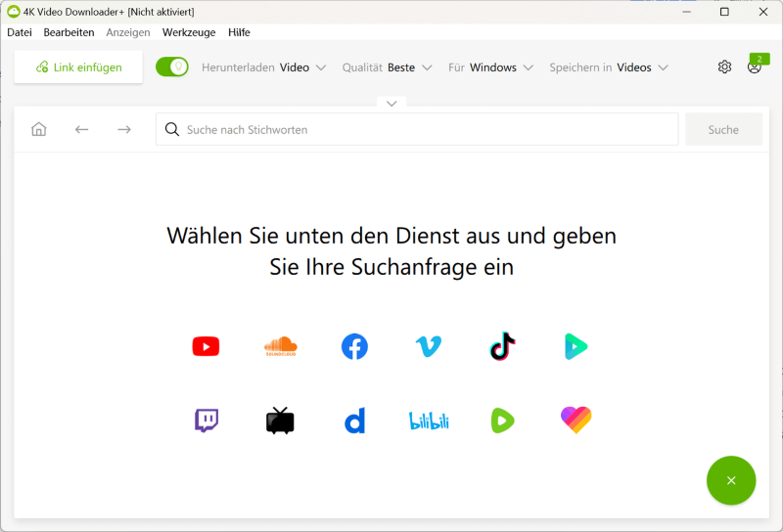
Task: Open the Bearbeiten menu
Action: (69, 32)
